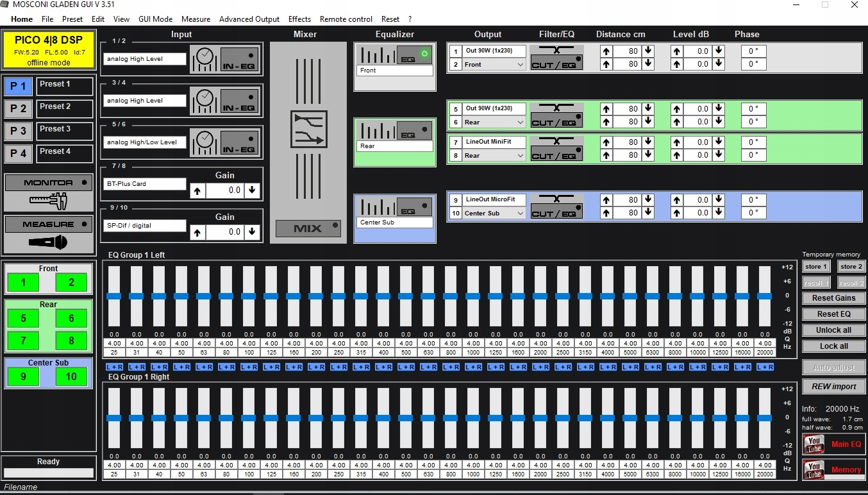Click the Reset EQ button

point(833,314)
